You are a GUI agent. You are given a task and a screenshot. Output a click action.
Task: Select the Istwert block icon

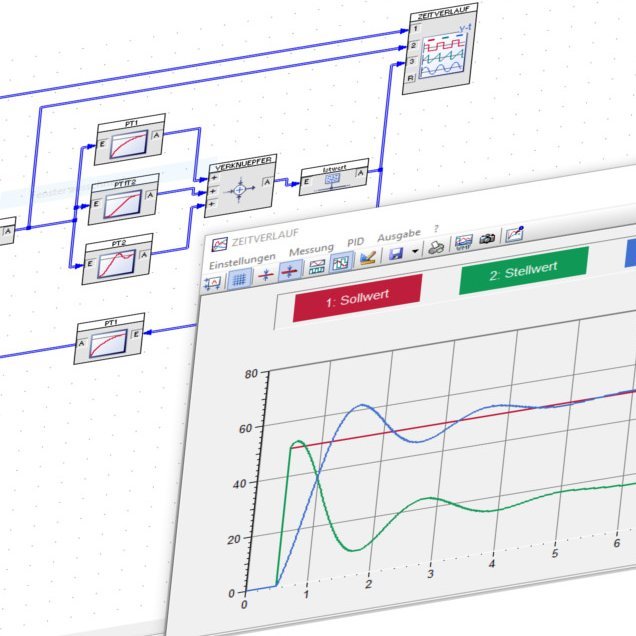(333, 180)
